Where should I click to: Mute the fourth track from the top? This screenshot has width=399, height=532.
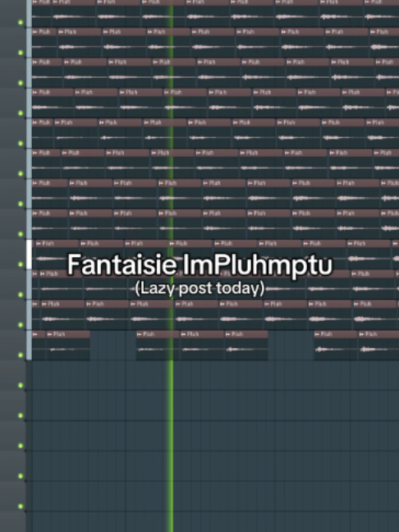(21, 113)
